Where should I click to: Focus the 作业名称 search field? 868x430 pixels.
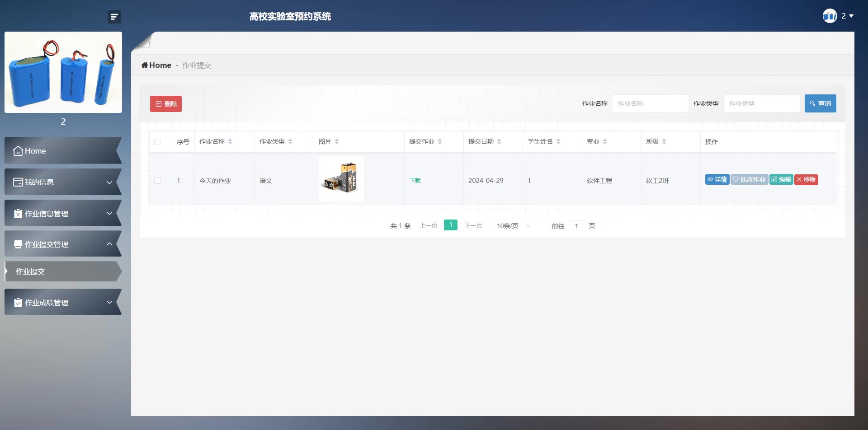[650, 103]
